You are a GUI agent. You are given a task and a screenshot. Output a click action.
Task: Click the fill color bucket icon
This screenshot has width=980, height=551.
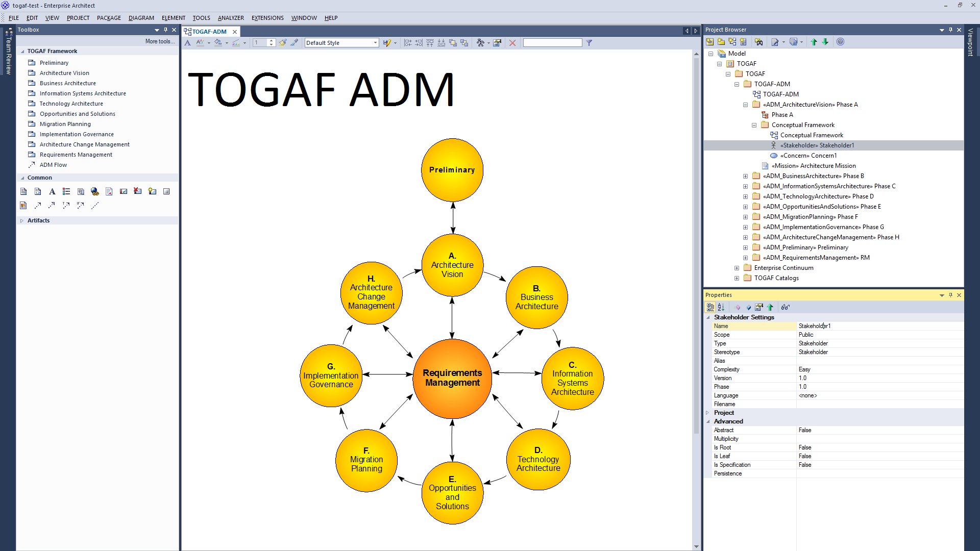[218, 43]
